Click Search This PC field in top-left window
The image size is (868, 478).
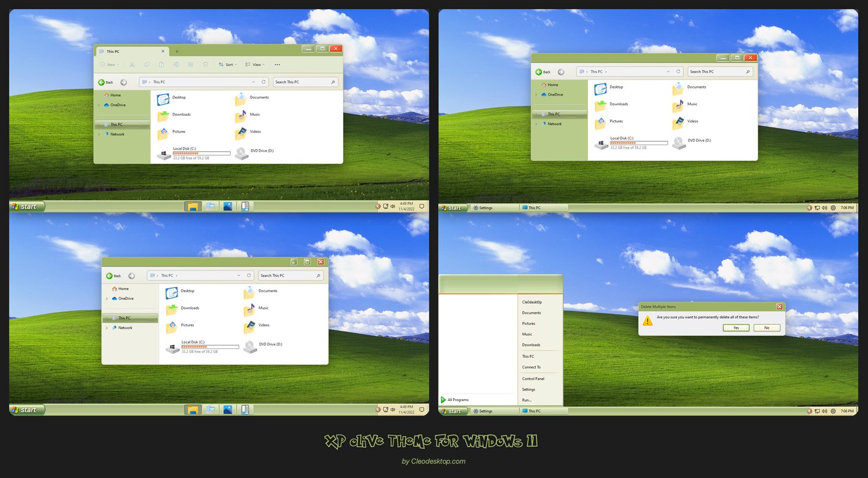(x=305, y=82)
